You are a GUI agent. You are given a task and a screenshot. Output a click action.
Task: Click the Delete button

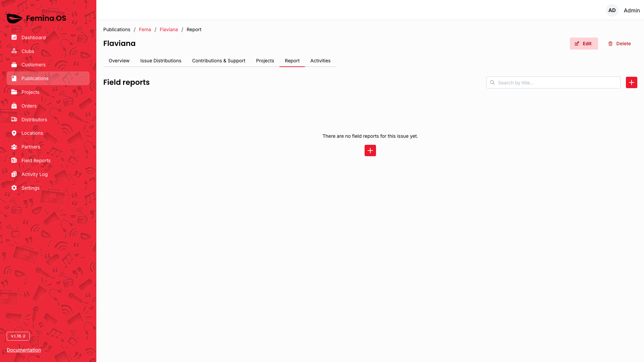pyautogui.click(x=620, y=44)
